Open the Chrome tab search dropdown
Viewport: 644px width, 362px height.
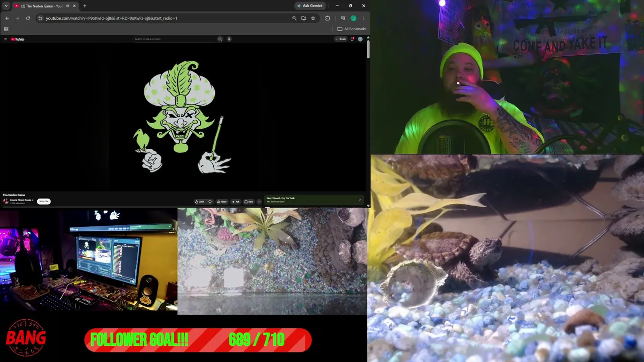coord(6,6)
